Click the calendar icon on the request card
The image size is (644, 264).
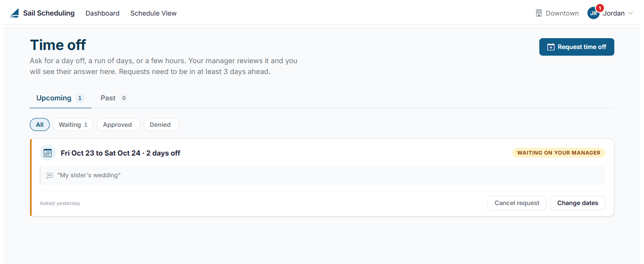coord(48,153)
